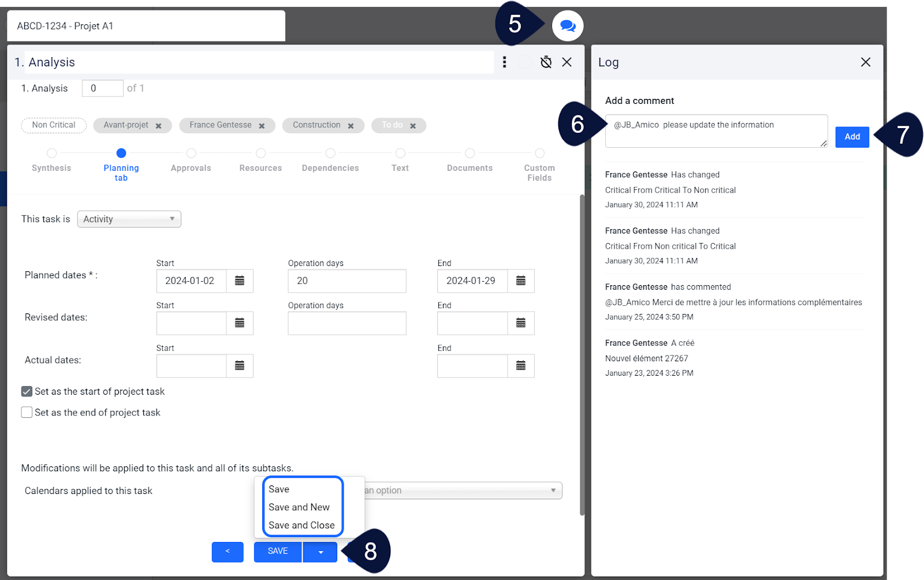Image resolution: width=924 pixels, height=580 pixels.
Task: Click the Planned Operation days field
Action: 347,281
